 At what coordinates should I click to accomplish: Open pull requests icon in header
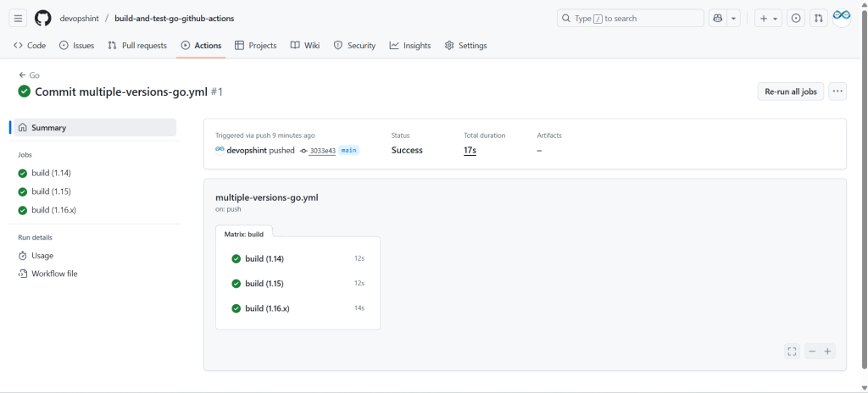(819, 19)
